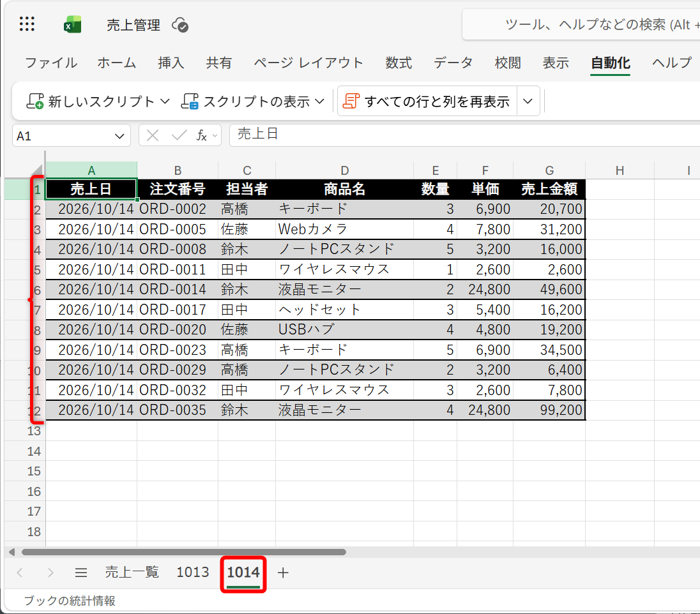Select cell USBハブ
This screenshot has height=614, width=700.
pos(345,330)
